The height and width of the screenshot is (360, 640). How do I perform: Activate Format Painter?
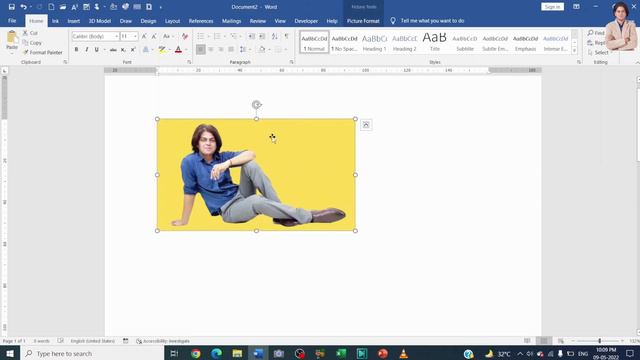click(42, 52)
